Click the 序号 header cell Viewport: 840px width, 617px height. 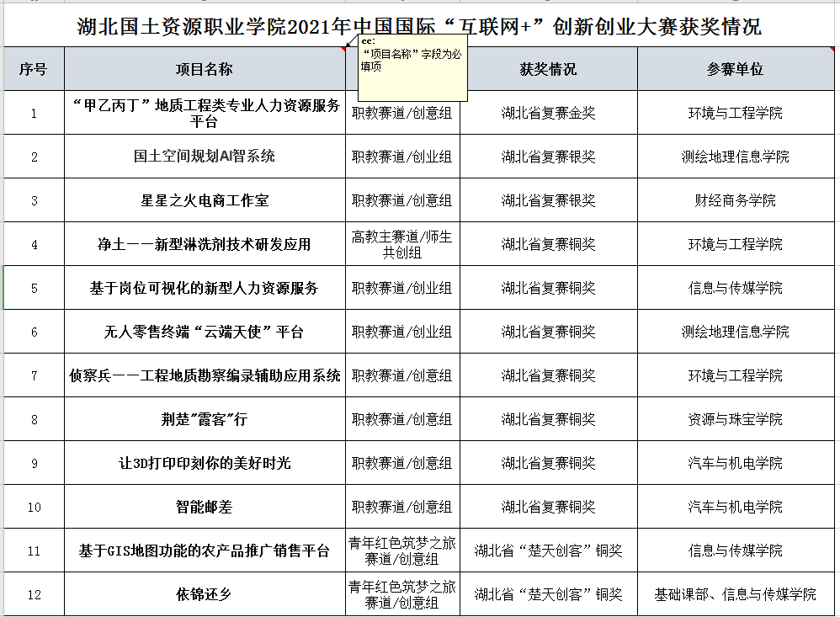tap(34, 69)
